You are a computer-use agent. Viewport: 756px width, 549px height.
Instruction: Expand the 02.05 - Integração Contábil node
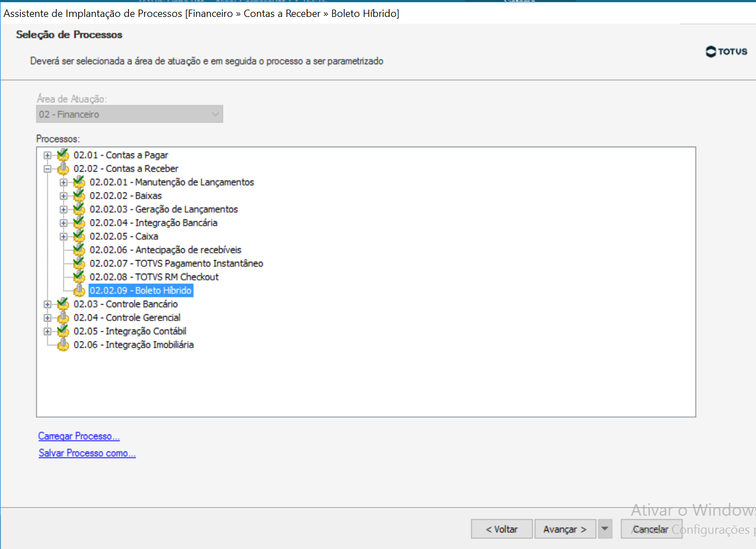47,331
